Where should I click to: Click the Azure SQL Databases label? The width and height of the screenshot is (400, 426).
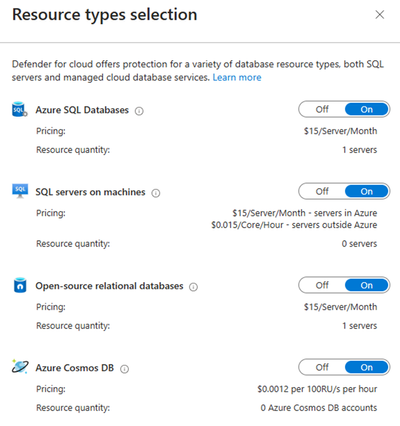coord(82,110)
